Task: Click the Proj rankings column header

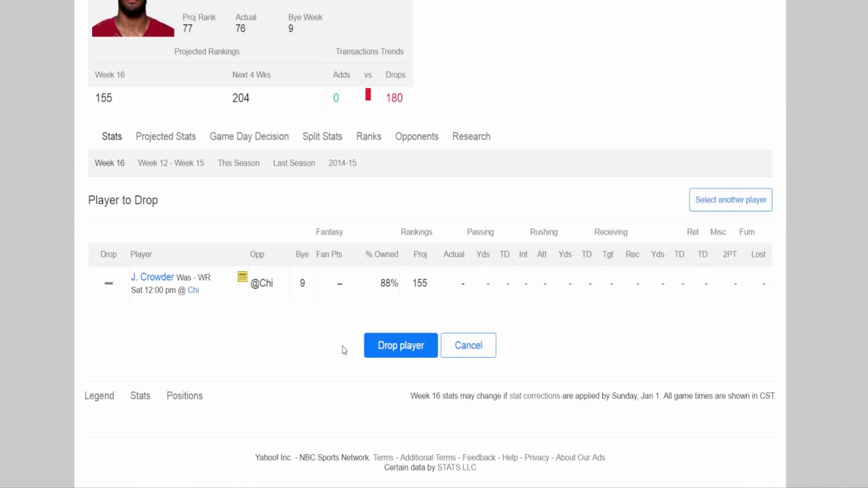Action: coord(420,254)
